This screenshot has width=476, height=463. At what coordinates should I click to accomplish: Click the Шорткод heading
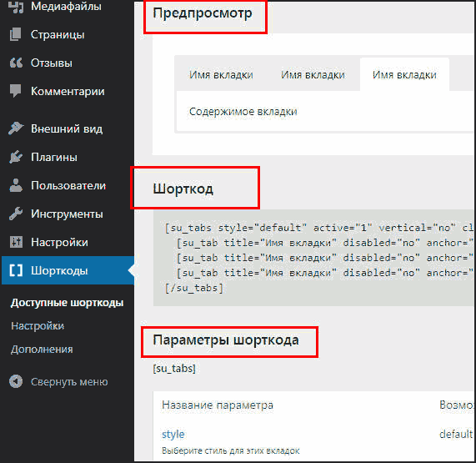tap(183, 189)
